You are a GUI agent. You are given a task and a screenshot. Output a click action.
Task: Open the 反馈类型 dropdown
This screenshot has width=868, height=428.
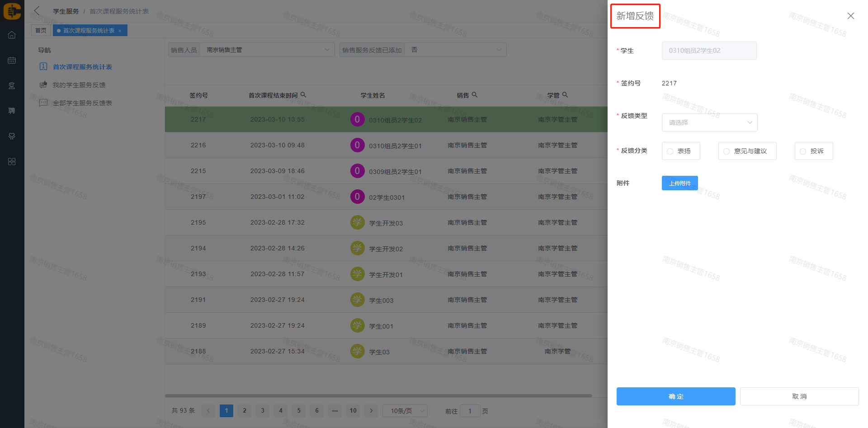[709, 122]
